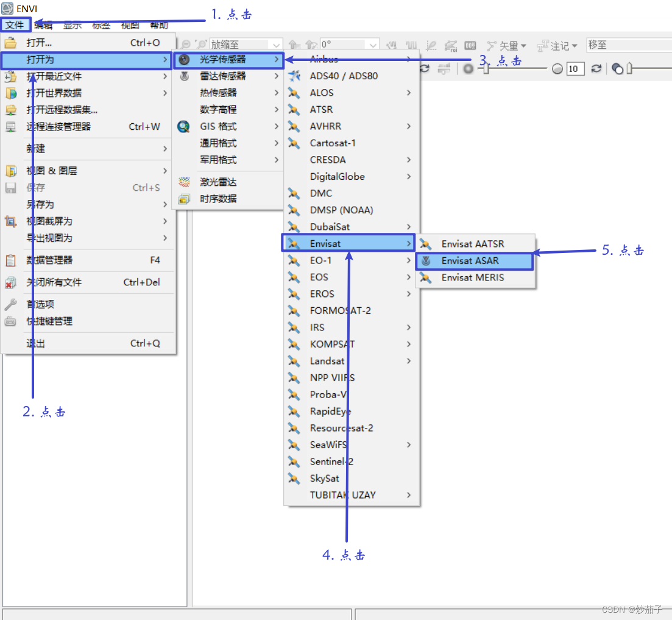Select CRESDA in the sensor list
This screenshot has height=620, width=672.
[x=352, y=160]
